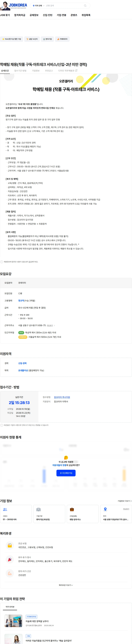The image size is (132, 644).
Task: Click the 서울 성동구 왕십리로 115 address text
Action: tap(116, 519)
